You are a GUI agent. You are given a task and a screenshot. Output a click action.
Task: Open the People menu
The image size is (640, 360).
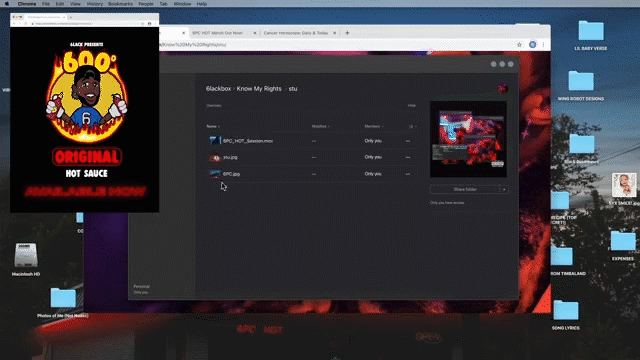[146, 4]
